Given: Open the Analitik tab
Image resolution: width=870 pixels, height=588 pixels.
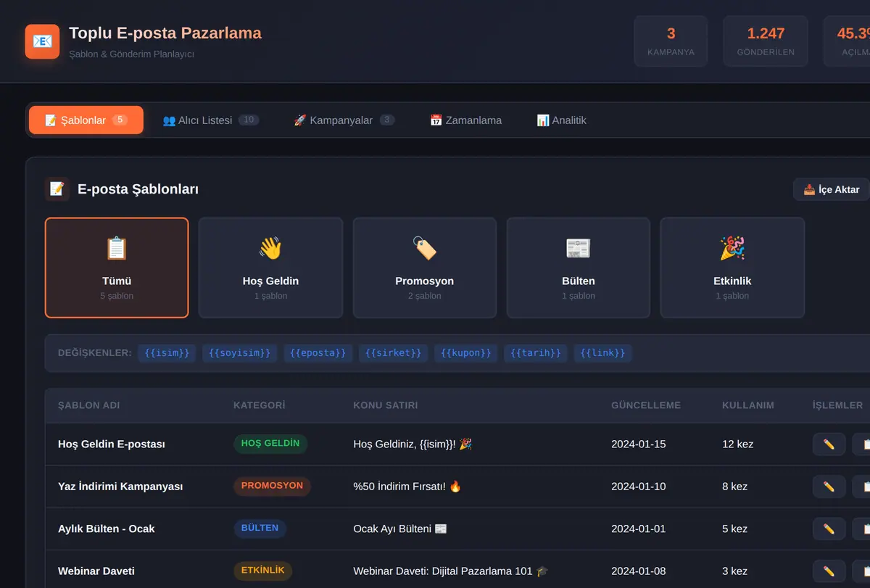Looking at the screenshot, I should tap(561, 120).
